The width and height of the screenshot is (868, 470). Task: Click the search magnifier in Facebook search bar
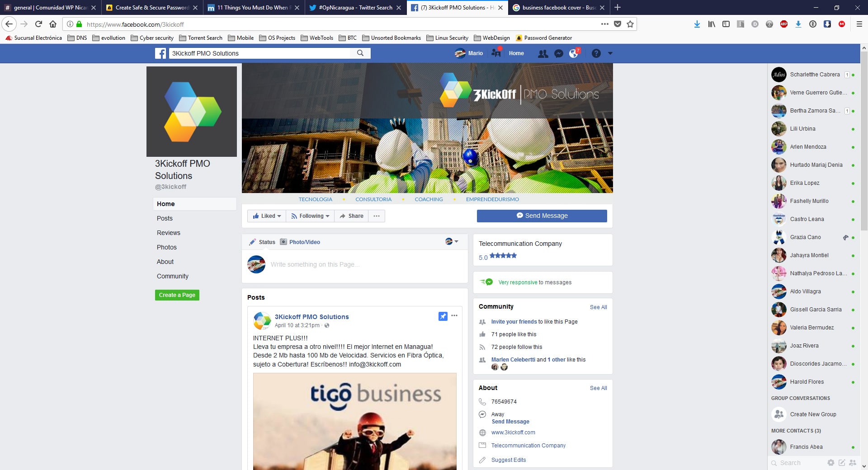(x=360, y=53)
